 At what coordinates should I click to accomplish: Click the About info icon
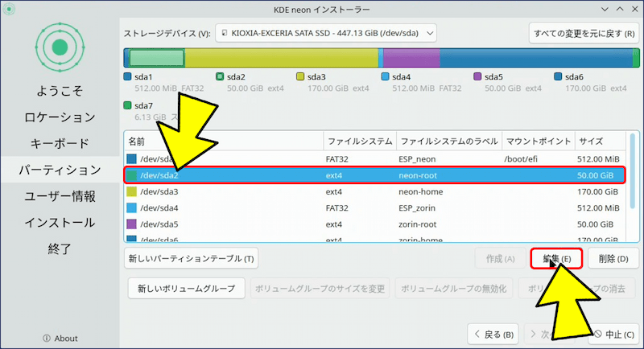[x=46, y=338]
